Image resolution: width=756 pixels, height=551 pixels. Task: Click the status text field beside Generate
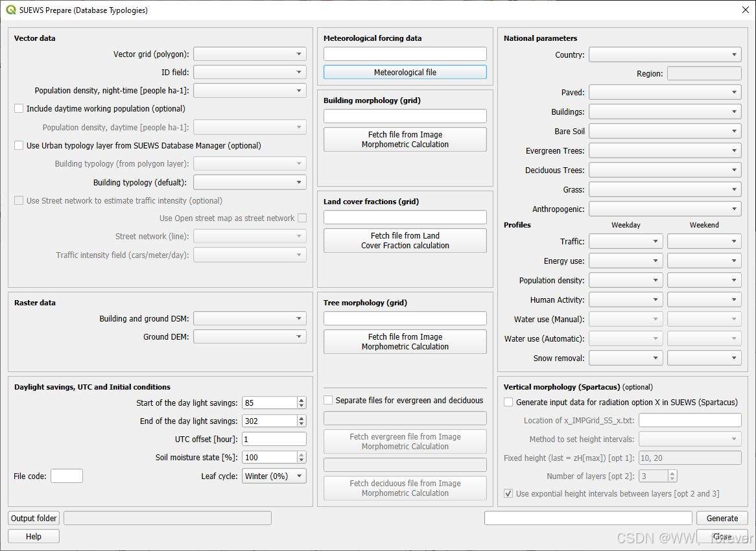click(x=588, y=518)
